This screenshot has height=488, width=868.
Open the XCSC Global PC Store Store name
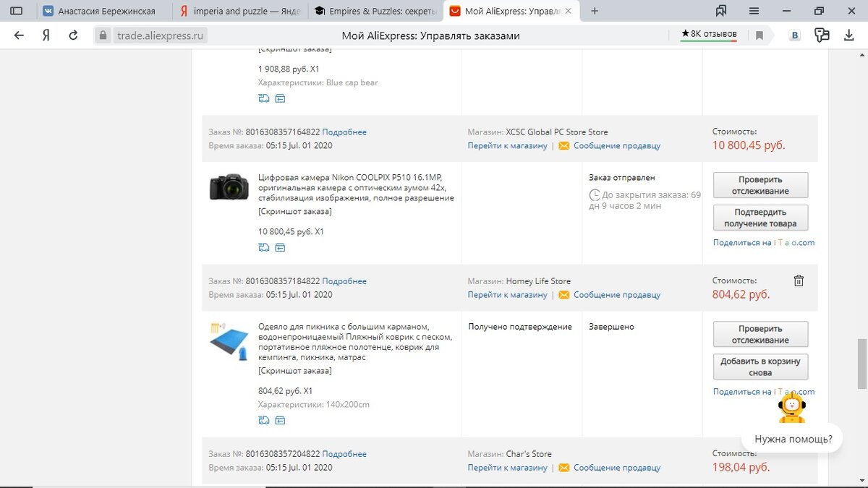coord(557,132)
